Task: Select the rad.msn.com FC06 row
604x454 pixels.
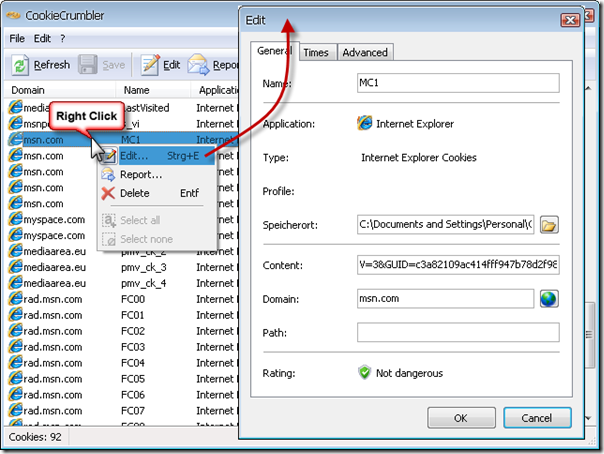Action: [122, 395]
